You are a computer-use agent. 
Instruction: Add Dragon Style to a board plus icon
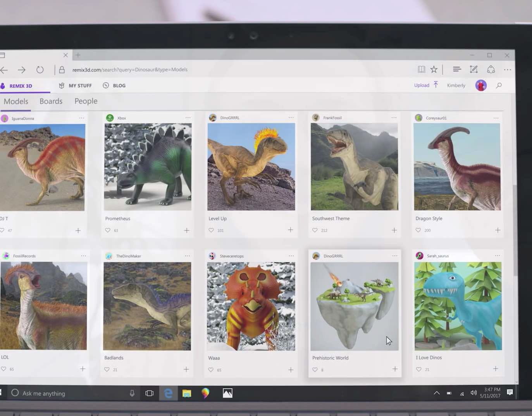pos(498,230)
